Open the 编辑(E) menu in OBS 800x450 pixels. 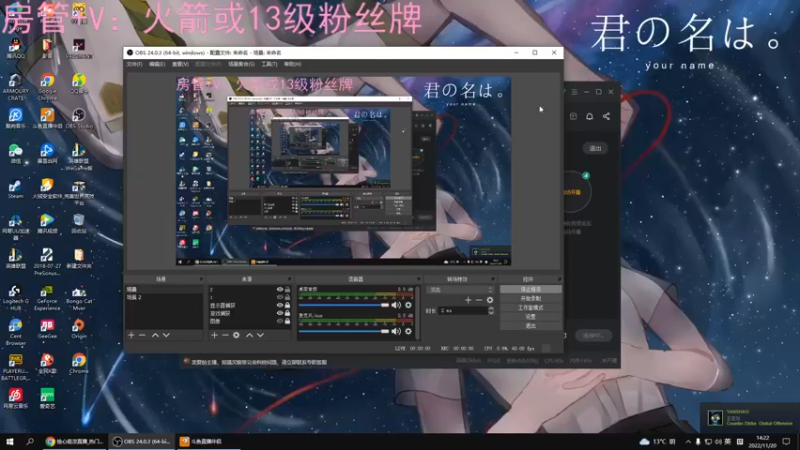[157, 64]
